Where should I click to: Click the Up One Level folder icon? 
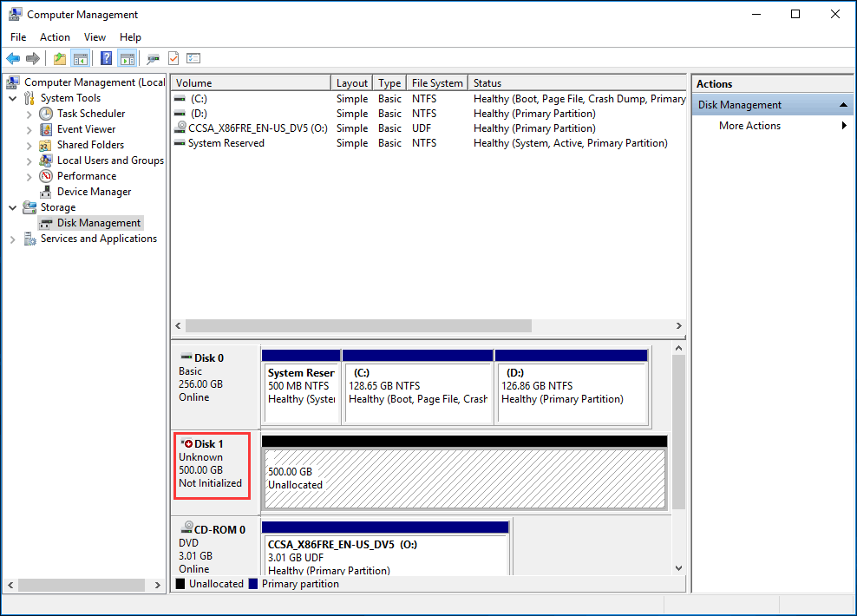[59, 59]
